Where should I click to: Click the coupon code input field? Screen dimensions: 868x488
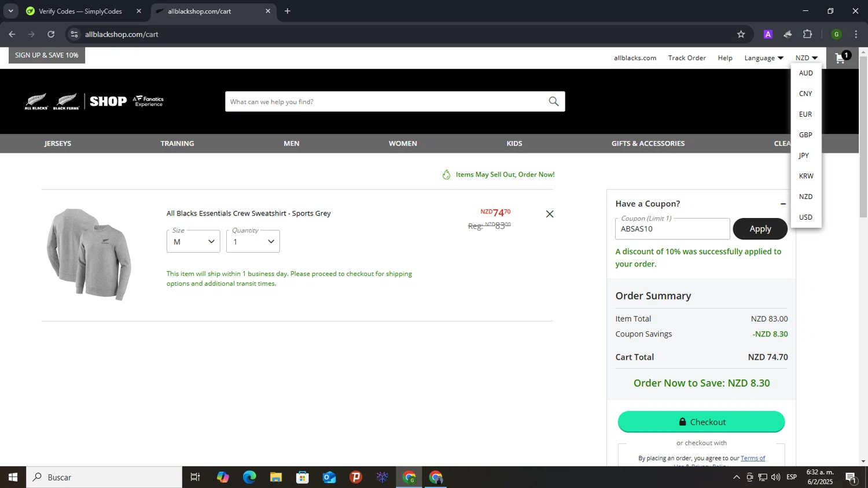pos(672,229)
